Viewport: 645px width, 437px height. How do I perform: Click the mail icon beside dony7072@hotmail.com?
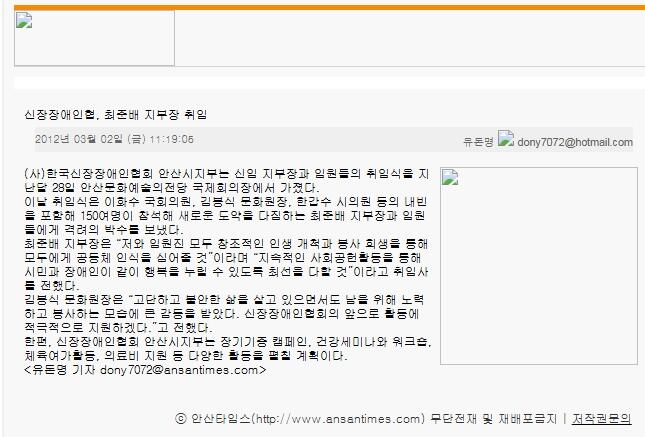pyautogui.click(x=506, y=140)
